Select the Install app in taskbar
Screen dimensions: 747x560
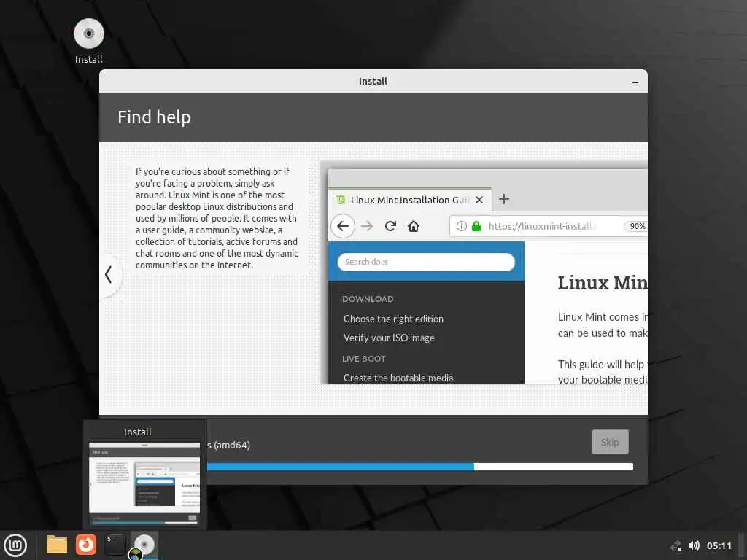tap(144, 545)
